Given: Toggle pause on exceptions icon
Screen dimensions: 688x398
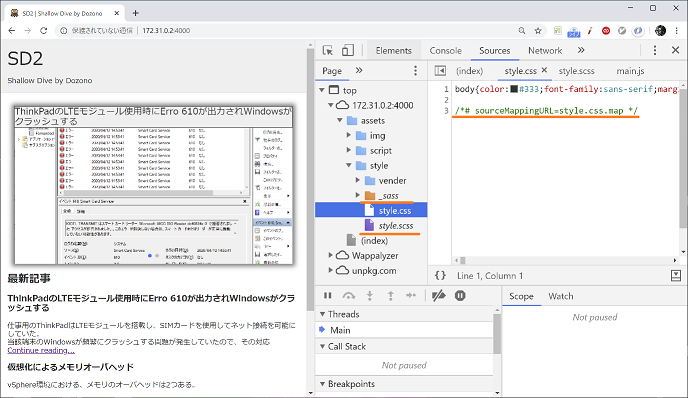Looking at the screenshot, I should 460,296.
